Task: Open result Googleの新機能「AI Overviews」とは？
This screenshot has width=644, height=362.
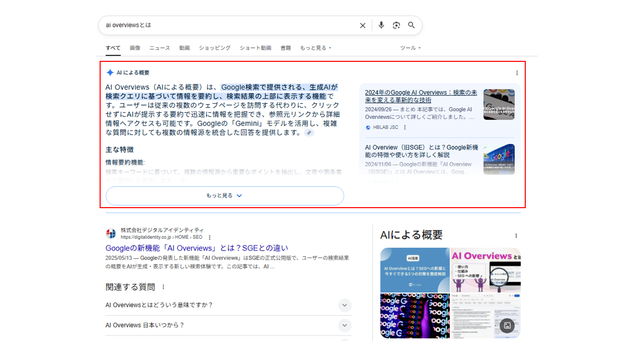Action: click(197, 248)
